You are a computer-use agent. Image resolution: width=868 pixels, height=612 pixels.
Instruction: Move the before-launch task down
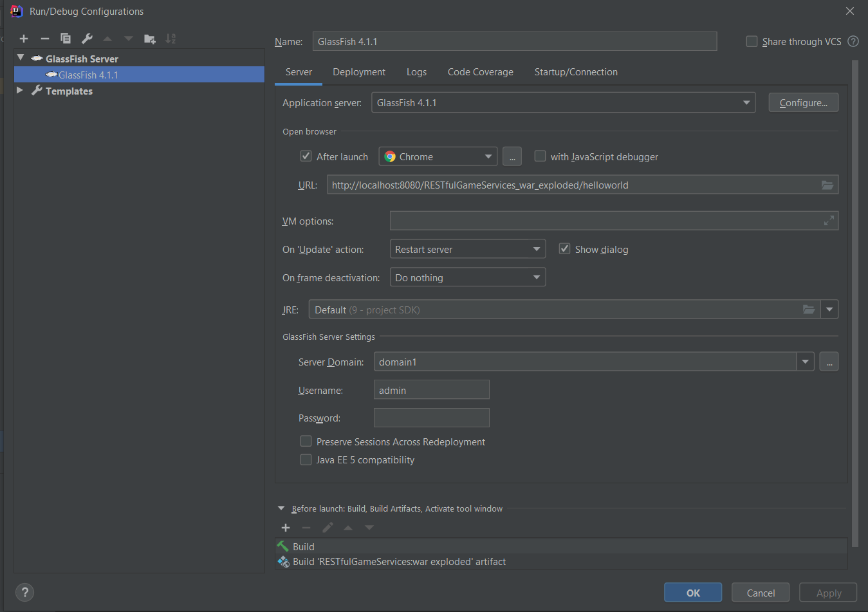(369, 528)
